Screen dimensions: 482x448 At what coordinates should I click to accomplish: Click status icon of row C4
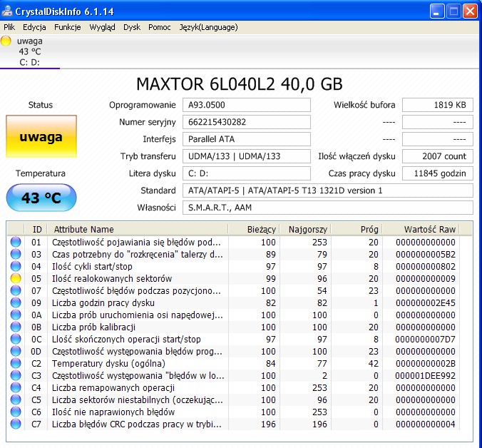16,388
